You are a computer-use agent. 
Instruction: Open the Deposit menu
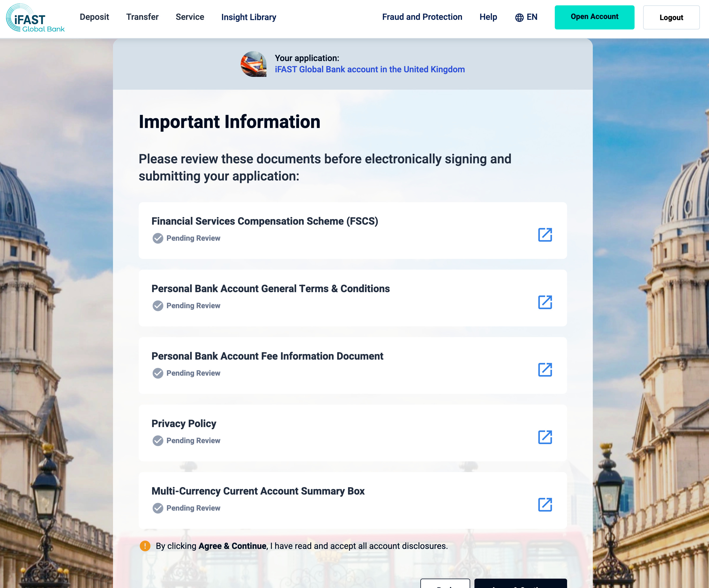[94, 17]
